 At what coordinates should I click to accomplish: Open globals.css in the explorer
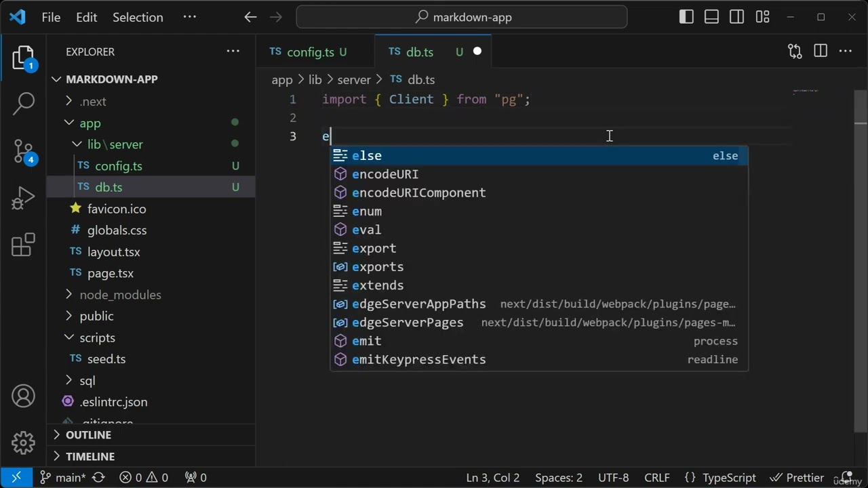tap(151, 230)
